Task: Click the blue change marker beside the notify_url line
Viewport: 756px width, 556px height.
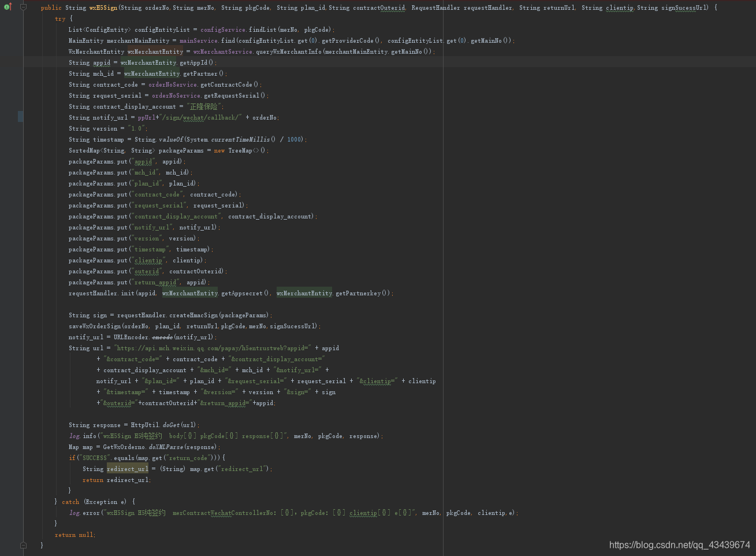Action: [20, 117]
